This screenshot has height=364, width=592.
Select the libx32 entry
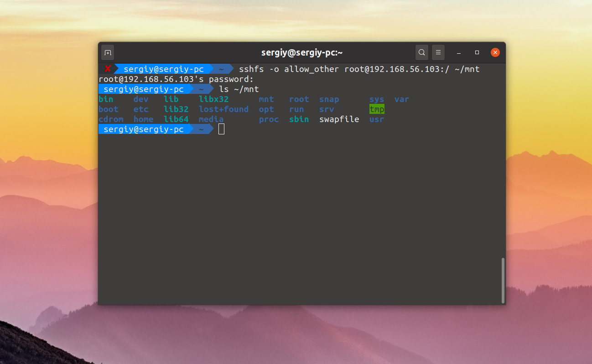click(x=214, y=99)
